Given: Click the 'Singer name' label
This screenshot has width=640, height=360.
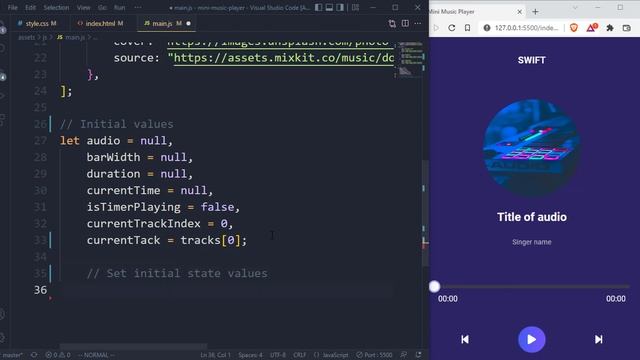Looking at the screenshot, I should tap(531, 242).
